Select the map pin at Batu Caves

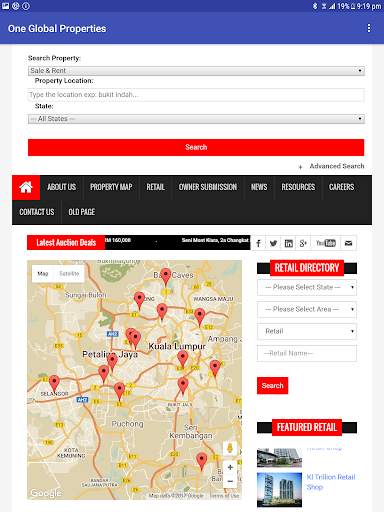pos(166,277)
